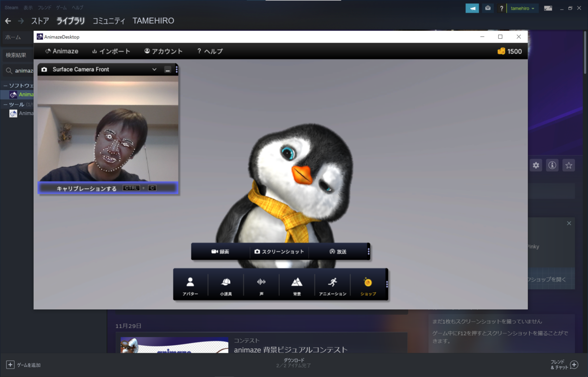Expand the Surface Camera Front camera dropdown
Viewport: 588px width, 377px height.
click(x=154, y=70)
